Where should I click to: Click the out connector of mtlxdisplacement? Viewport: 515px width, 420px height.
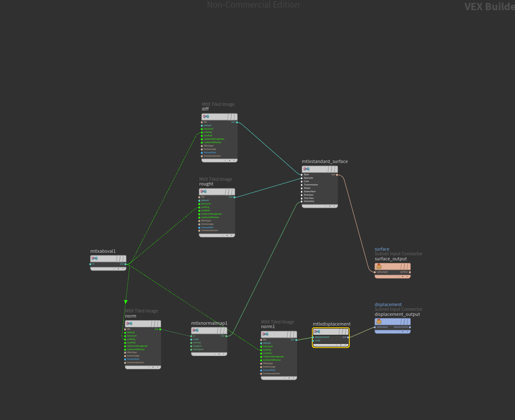(348, 337)
